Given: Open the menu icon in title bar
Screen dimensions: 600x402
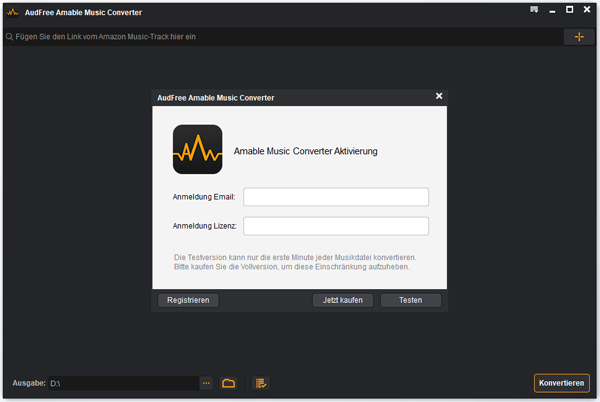Looking at the screenshot, I should pyautogui.click(x=534, y=10).
